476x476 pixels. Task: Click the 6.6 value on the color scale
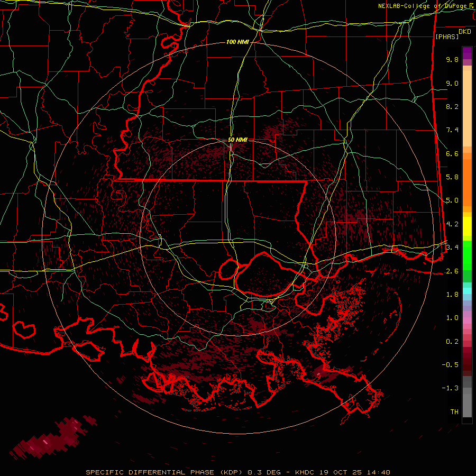coord(452,153)
